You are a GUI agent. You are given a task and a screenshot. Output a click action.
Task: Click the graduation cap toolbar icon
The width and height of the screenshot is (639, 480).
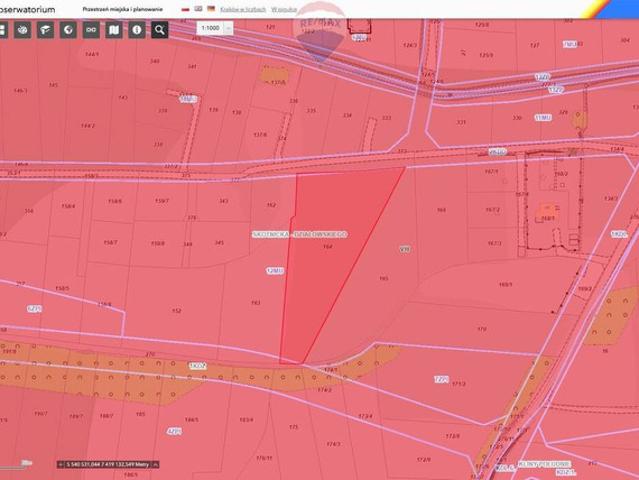(45, 30)
